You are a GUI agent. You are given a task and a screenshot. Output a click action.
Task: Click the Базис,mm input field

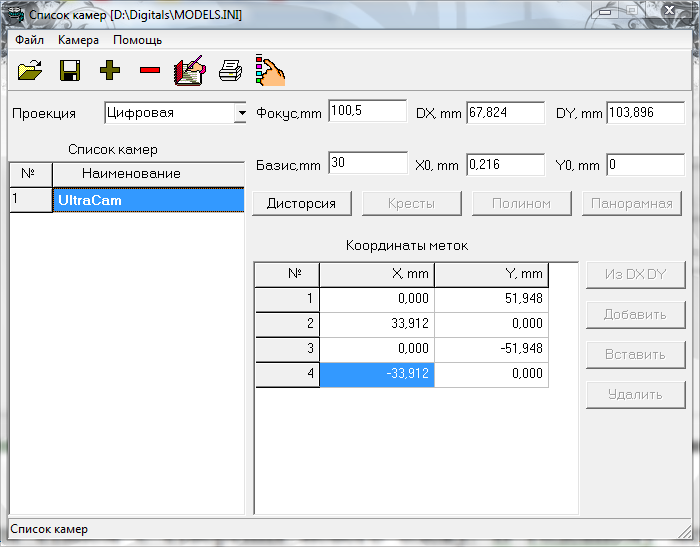tap(367, 163)
